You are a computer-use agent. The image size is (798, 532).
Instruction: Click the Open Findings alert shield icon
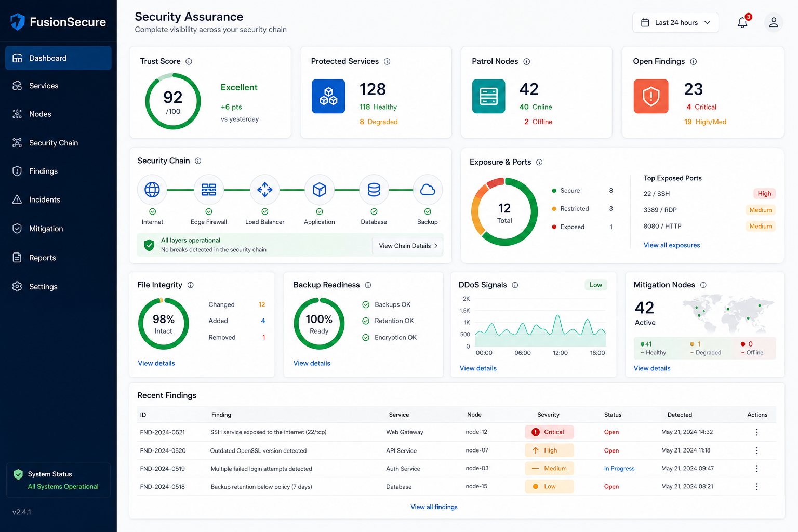[x=651, y=96]
